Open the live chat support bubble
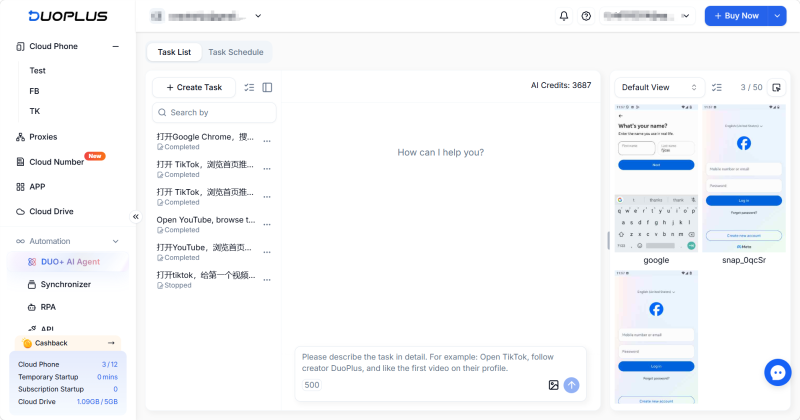This screenshot has width=800, height=420. pos(778,373)
